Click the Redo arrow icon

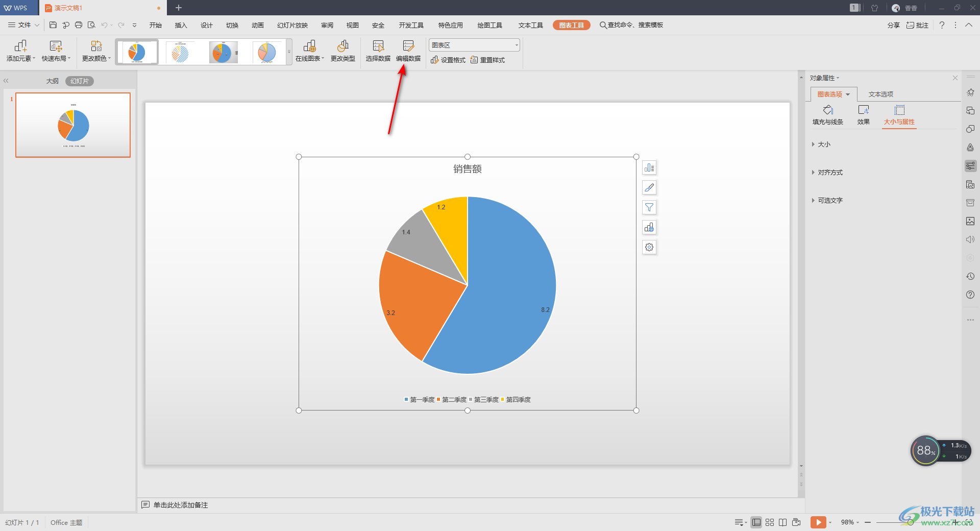(121, 25)
